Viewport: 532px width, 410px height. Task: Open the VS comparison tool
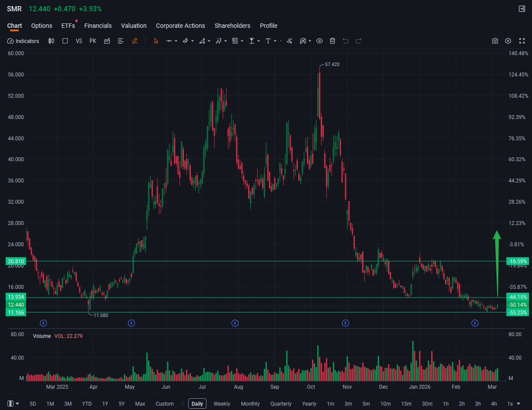click(79, 41)
